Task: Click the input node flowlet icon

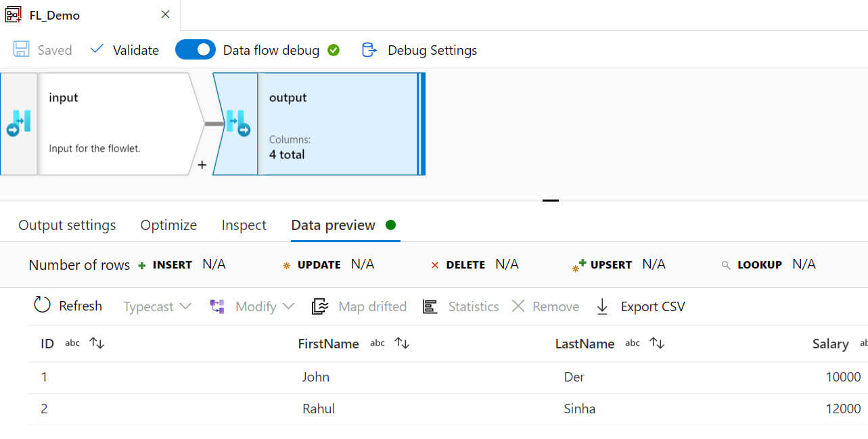Action: click(x=18, y=124)
